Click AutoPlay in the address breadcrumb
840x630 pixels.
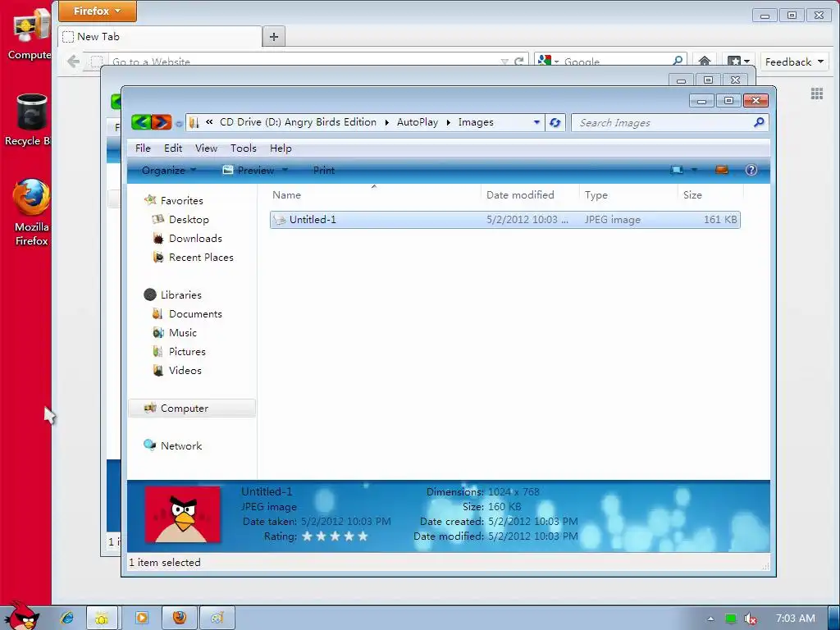click(x=418, y=122)
